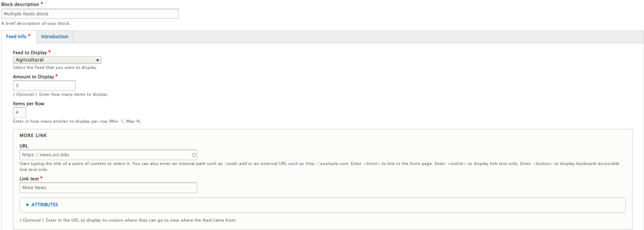644x230 pixels.
Task: Open the Feed to Display dropdown arrow
Action: point(98,60)
